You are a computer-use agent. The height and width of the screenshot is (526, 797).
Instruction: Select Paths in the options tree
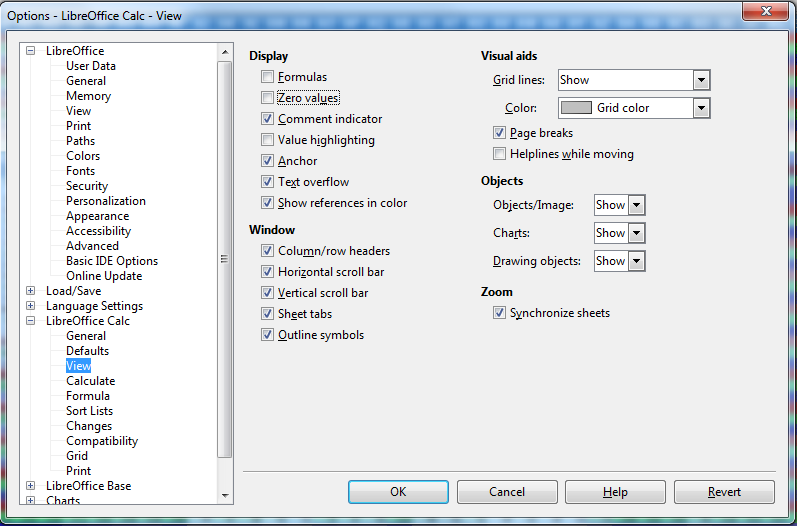click(80, 141)
